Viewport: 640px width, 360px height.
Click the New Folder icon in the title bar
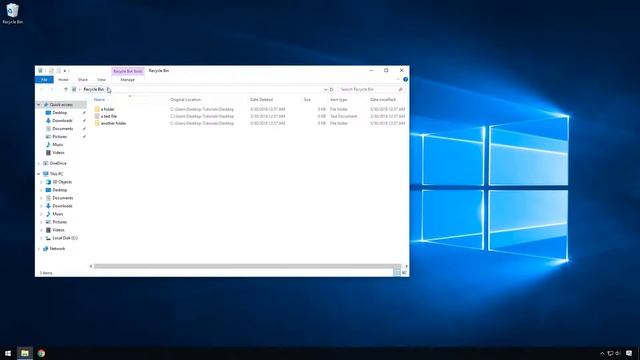(59, 71)
